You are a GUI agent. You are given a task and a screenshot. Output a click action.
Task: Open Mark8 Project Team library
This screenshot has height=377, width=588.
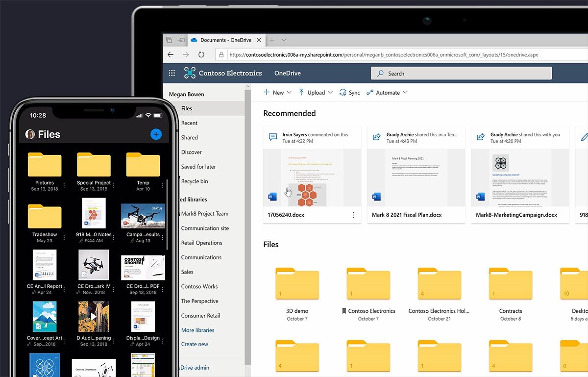pyautogui.click(x=205, y=214)
